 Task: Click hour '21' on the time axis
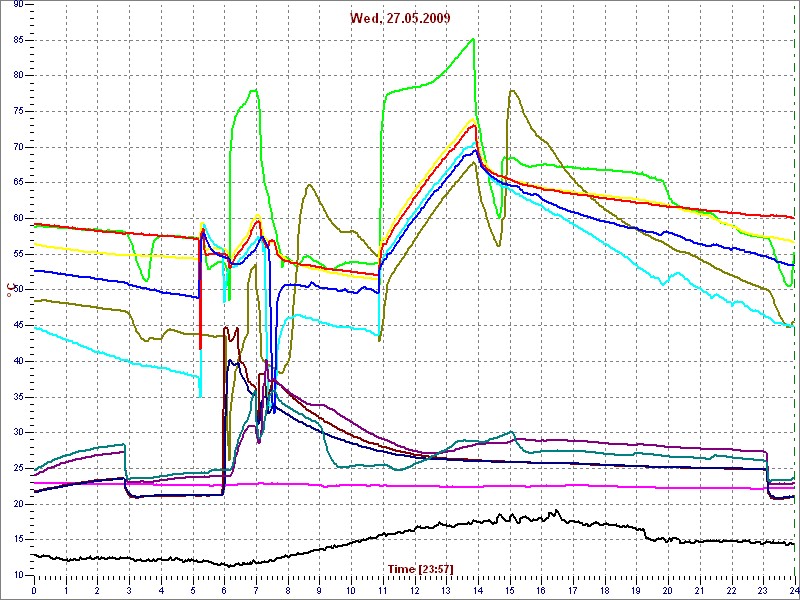coord(699,590)
